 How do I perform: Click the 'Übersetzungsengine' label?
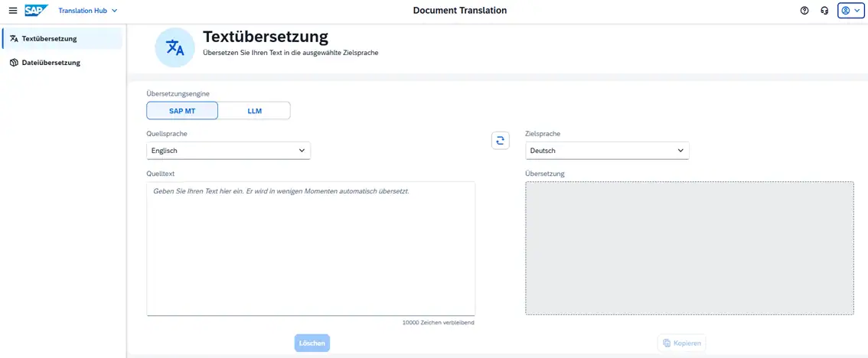point(178,94)
